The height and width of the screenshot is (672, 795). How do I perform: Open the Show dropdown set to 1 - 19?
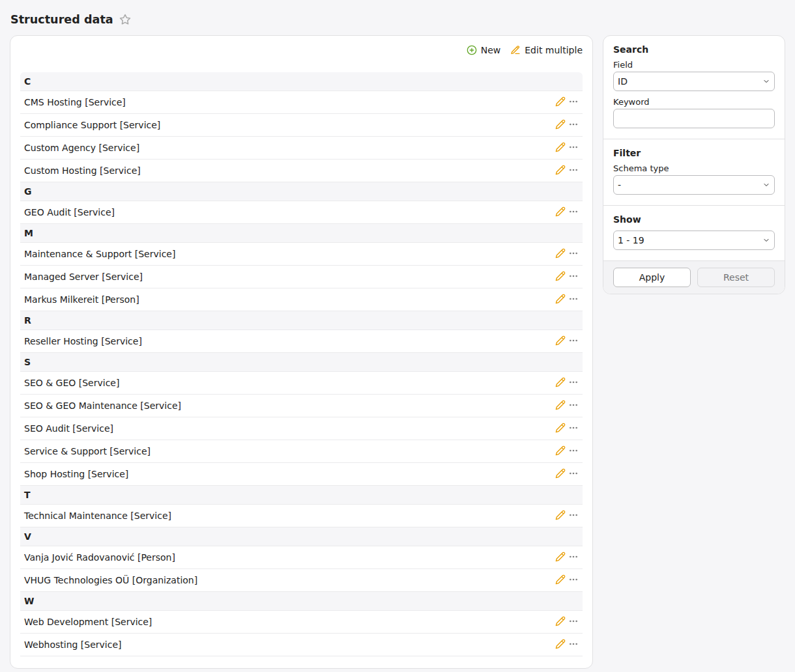click(x=693, y=240)
